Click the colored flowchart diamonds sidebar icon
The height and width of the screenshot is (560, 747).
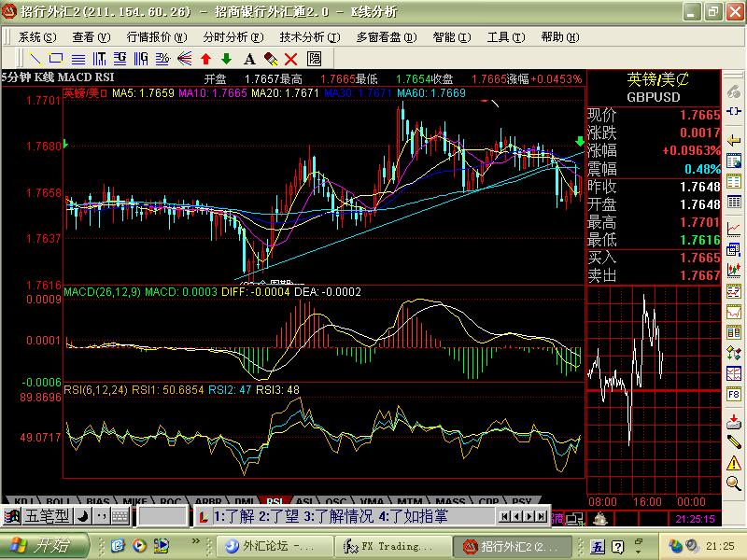[734, 353]
